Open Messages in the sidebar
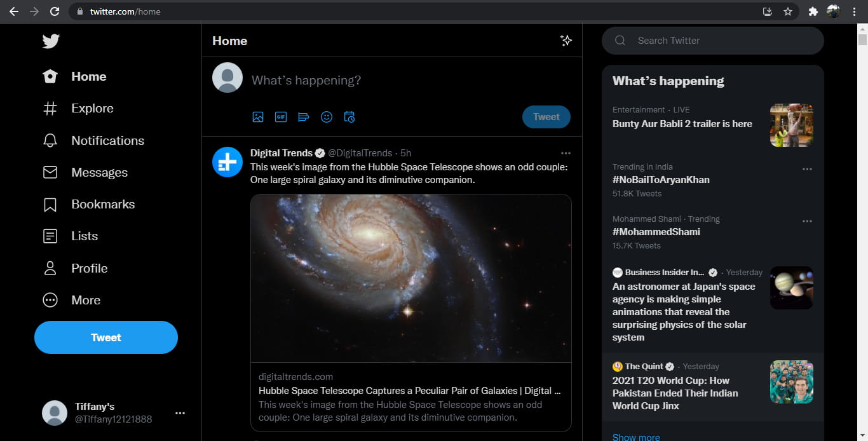 [85, 172]
